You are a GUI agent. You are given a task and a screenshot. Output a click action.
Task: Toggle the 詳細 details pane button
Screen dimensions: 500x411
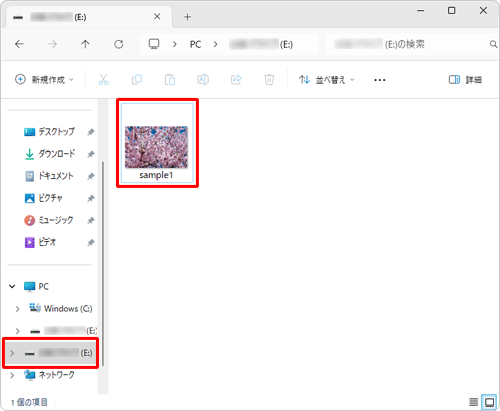[x=465, y=80]
